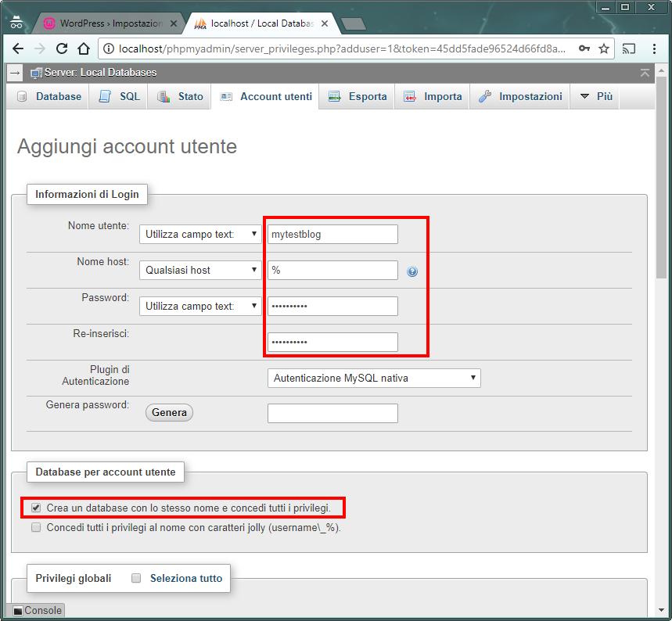Close the WordPress Impostazioni tab
672x621 pixels.
click(174, 23)
